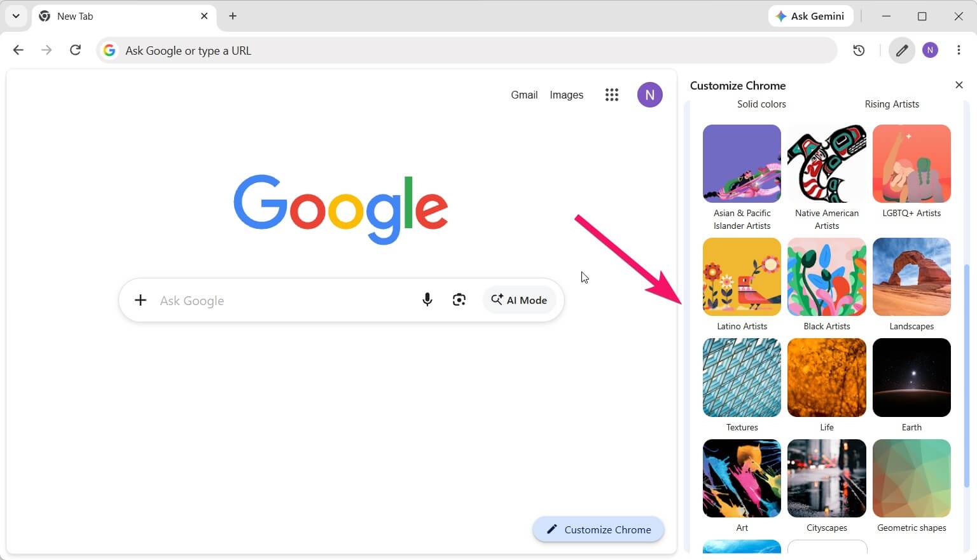Click the Ask Gemini button
Screen dimensions: 977x560
(x=810, y=16)
